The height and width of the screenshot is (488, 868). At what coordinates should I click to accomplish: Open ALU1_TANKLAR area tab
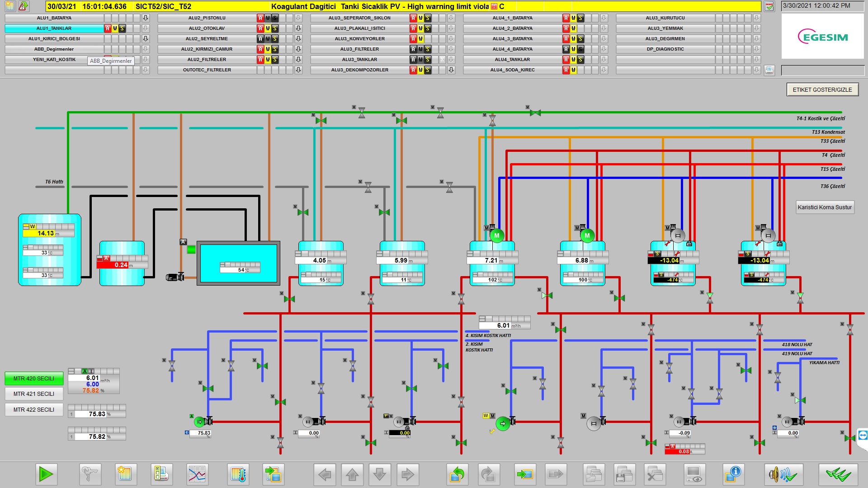click(54, 28)
